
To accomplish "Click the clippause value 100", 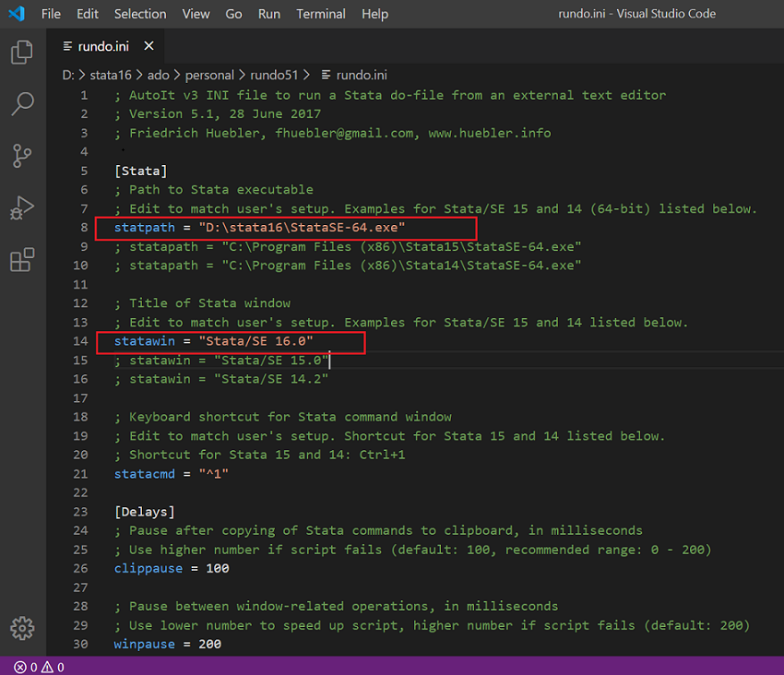I will (x=218, y=569).
